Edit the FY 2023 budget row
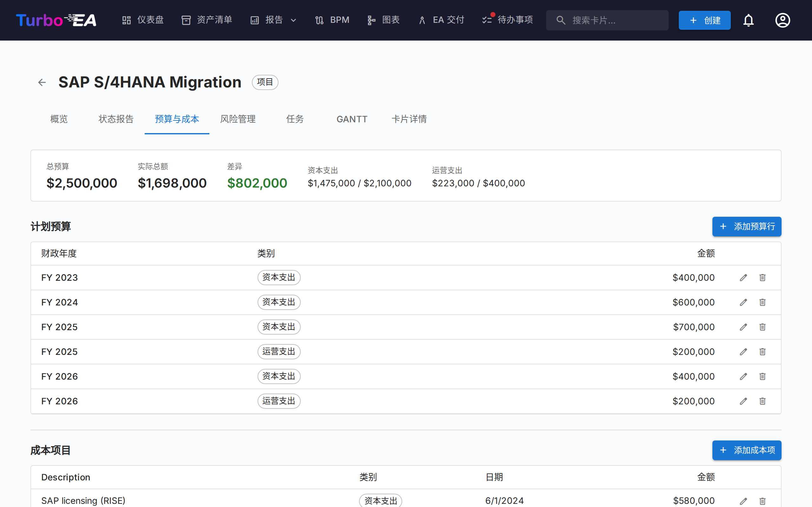The width and height of the screenshot is (812, 507). click(x=743, y=278)
